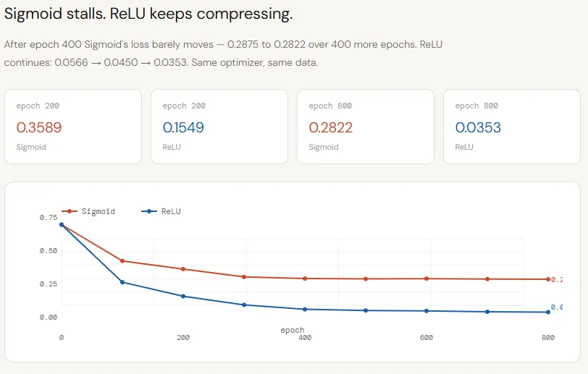
Task: Select the Sigmoid data point at epoch 200
Action: 183,269
